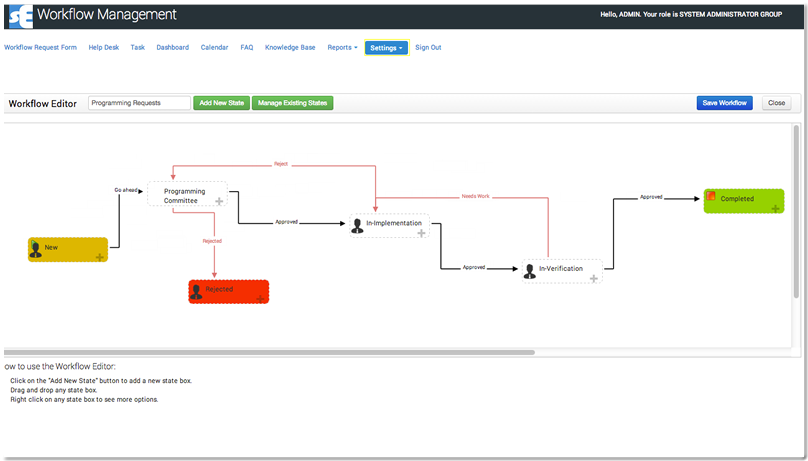Click the 'Needs Work' transition label
808x461 pixels.
476,196
